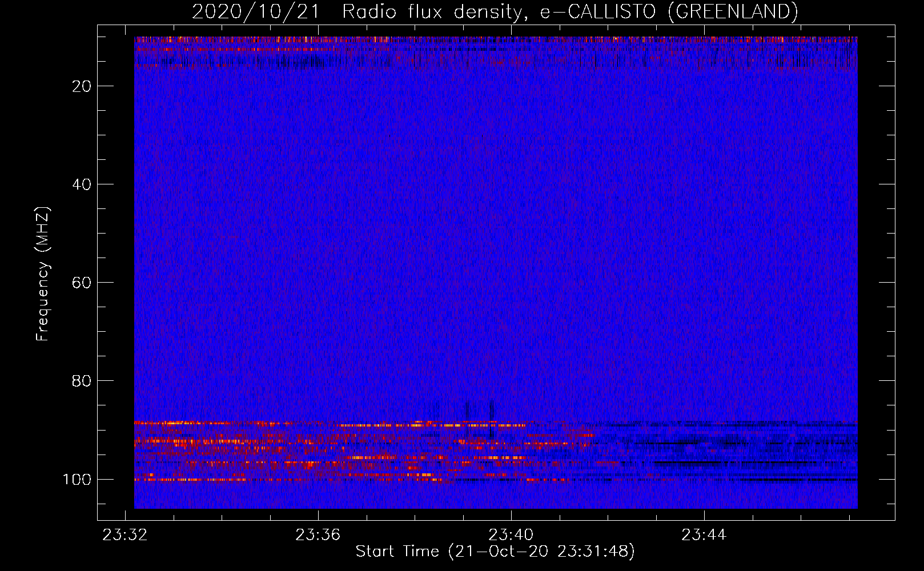
Task: Select the 'Frequency (MHZ)' axis label
Action: [x=43, y=274]
